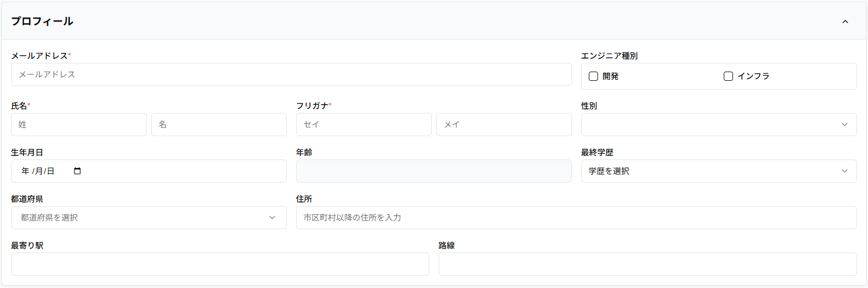Click the 名 first name field
The image size is (868, 288).
[x=219, y=125]
